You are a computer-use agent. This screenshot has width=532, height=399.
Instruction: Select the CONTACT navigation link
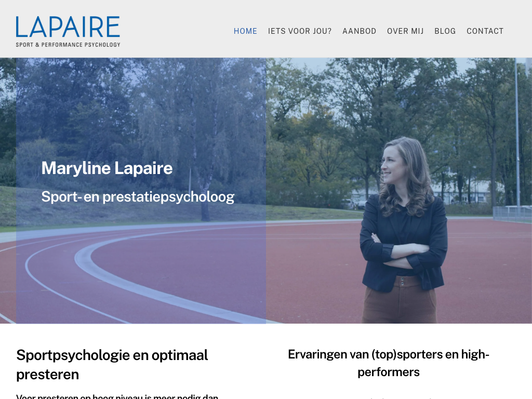click(x=485, y=31)
